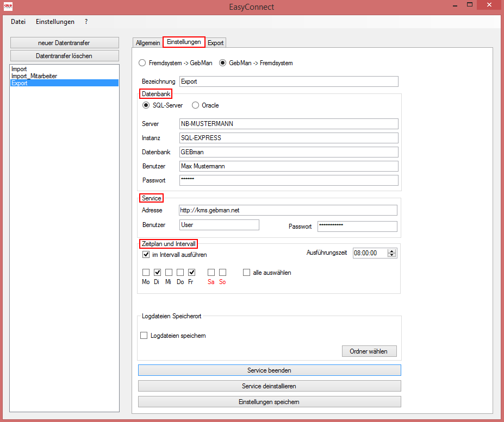The image size is (504, 422).
Task: Click the "neuer Datentransfer" button
Action: pos(64,42)
